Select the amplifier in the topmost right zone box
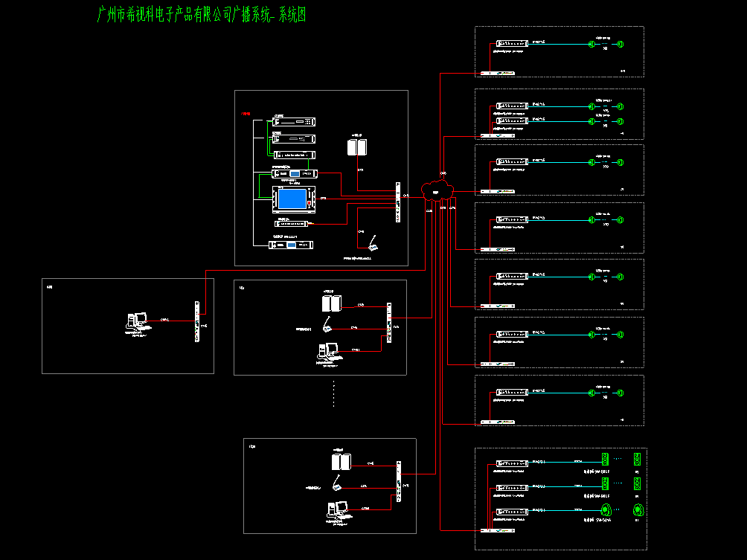This screenshot has height=560, width=747. (513, 45)
